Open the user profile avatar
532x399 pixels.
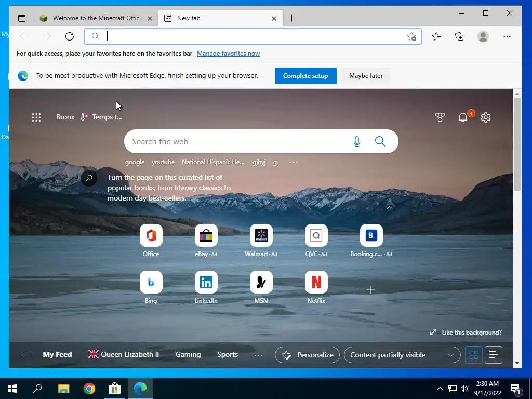pos(483,36)
